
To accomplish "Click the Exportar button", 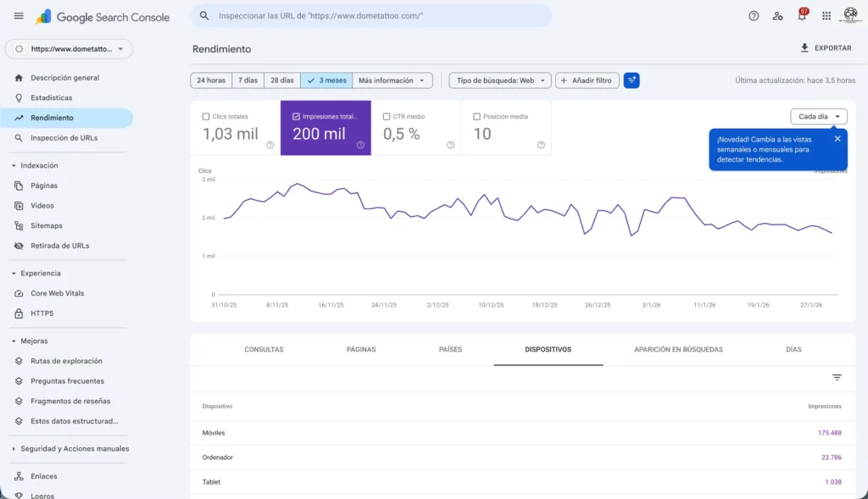I will click(x=826, y=48).
